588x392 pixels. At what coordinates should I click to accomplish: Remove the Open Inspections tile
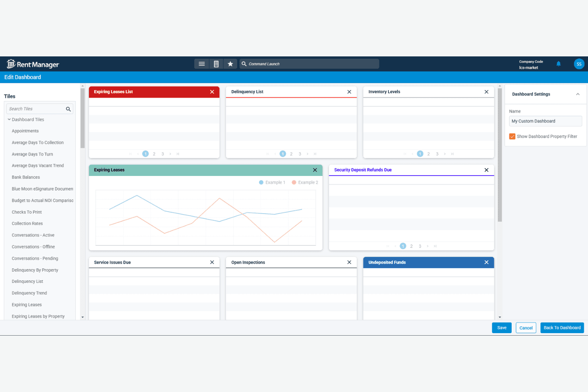[x=349, y=263]
